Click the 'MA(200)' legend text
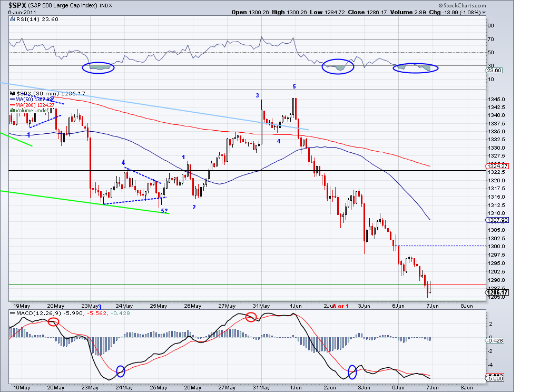The height and width of the screenshot is (392, 540). [x=25, y=105]
